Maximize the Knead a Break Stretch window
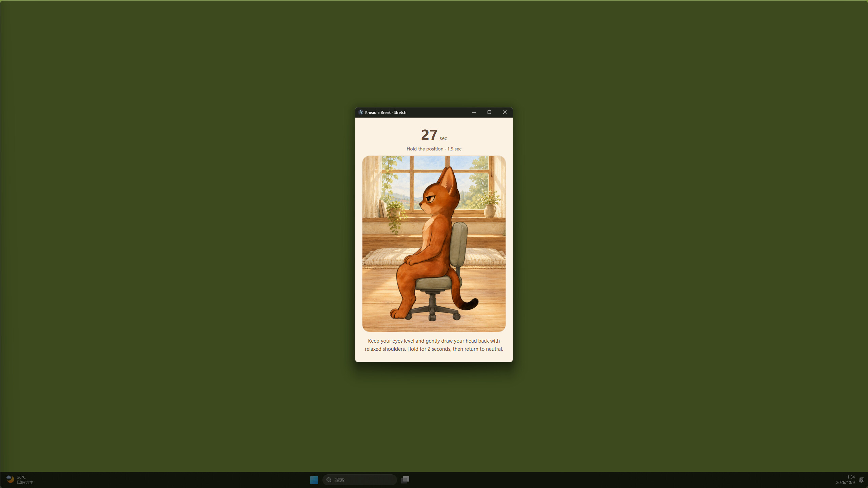Image resolution: width=868 pixels, height=488 pixels. pos(489,112)
